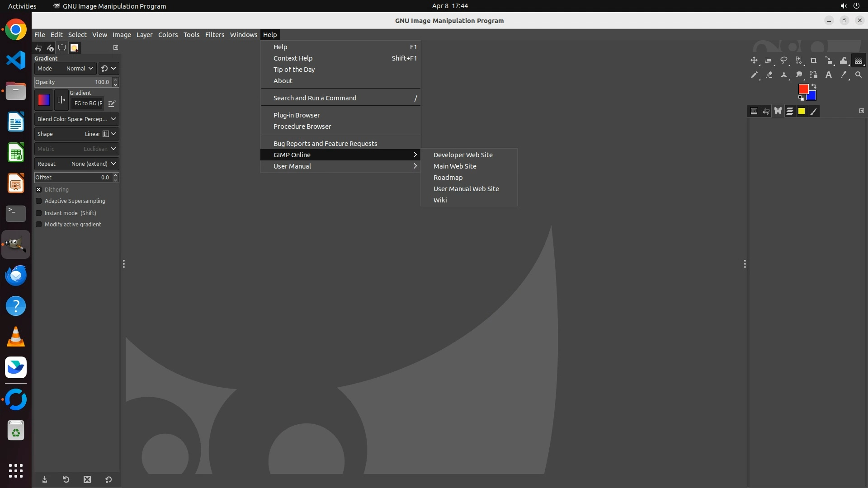Select the Eraser tool

click(x=769, y=75)
